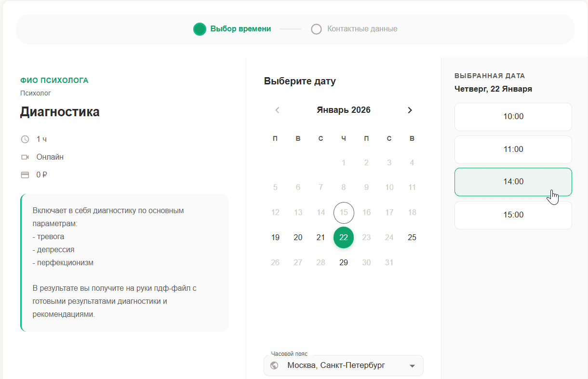Select January 29 in the calendar
Screen dimensions: 588x379
(344, 262)
